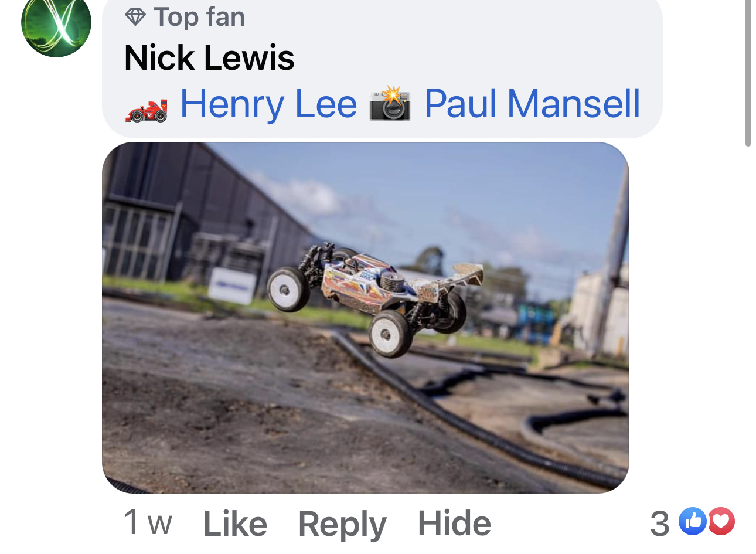Open Nick Lewis's profile name

[x=209, y=57]
